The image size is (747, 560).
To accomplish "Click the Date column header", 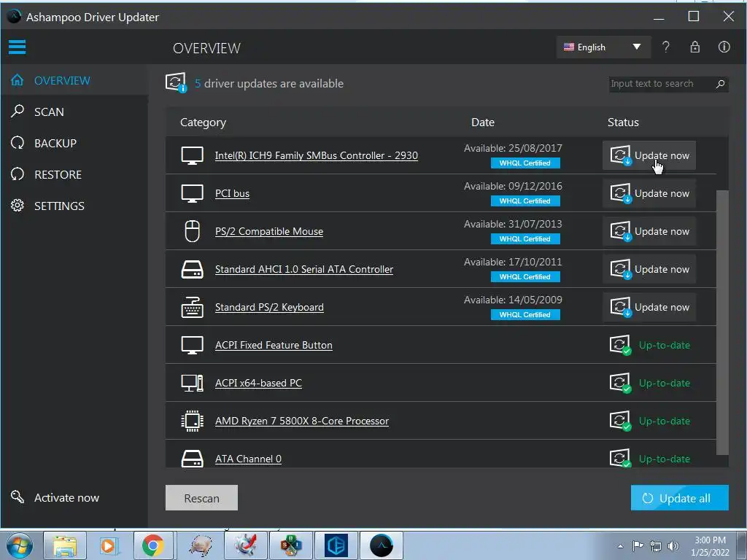I will [x=483, y=122].
